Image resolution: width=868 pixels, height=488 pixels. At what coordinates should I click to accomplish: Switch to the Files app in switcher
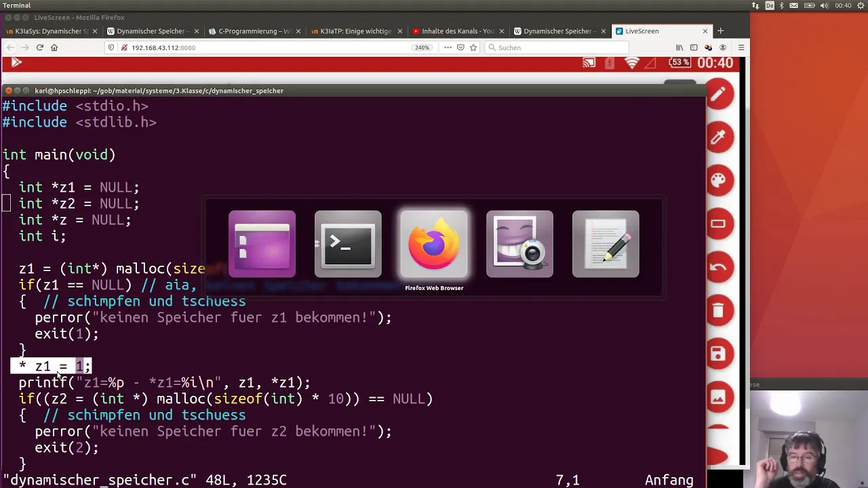pos(262,244)
